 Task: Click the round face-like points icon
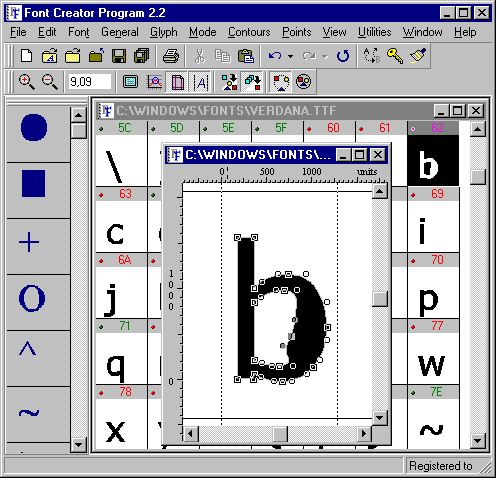[x=303, y=82]
